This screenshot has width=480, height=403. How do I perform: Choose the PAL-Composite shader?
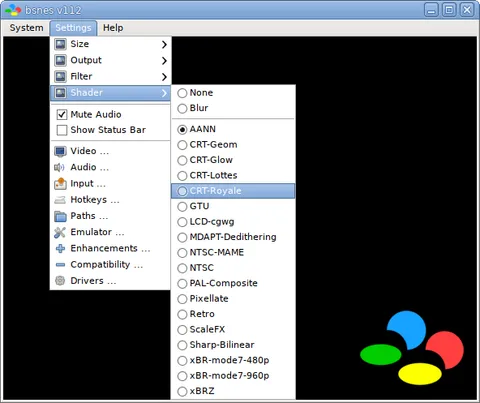pos(233,283)
